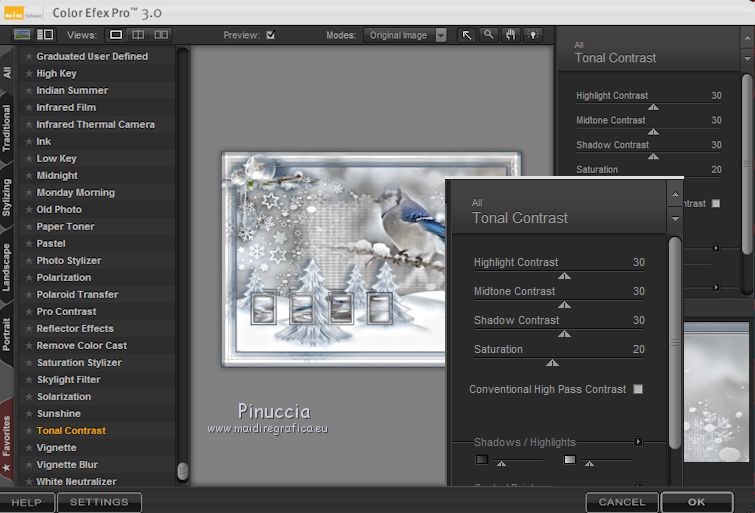The height and width of the screenshot is (513, 755).
Task: Click the star next to Midnight
Action: [x=29, y=175]
